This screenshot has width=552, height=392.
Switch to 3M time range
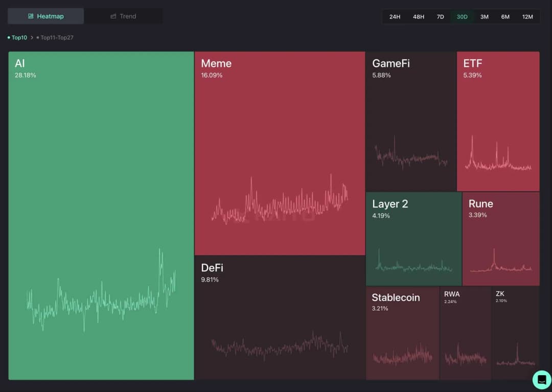tap(484, 17)
